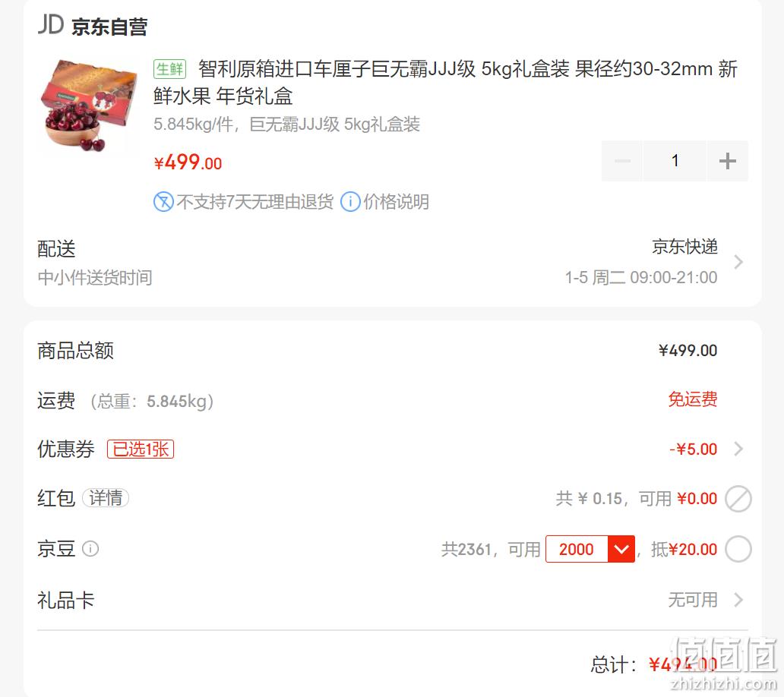Expand the 礼品卡 gift card chevron
This screenshot has height=697, width=784.
pos(738,600)
